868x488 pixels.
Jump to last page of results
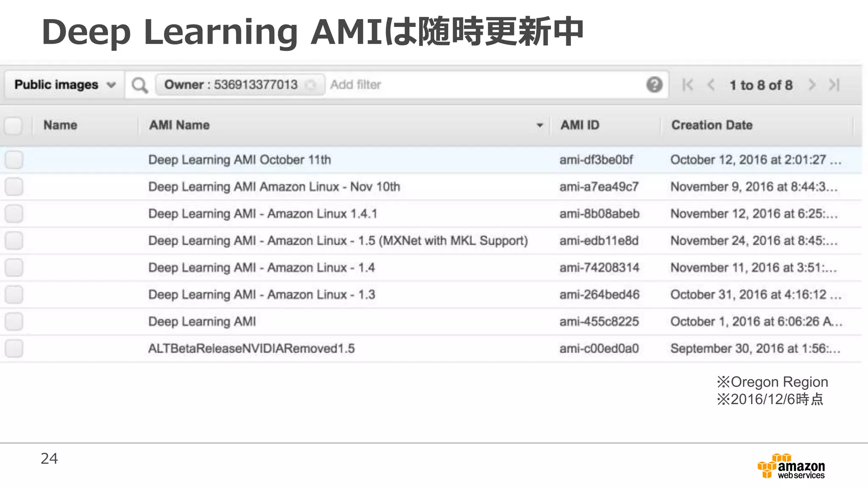tap(834, 85)
